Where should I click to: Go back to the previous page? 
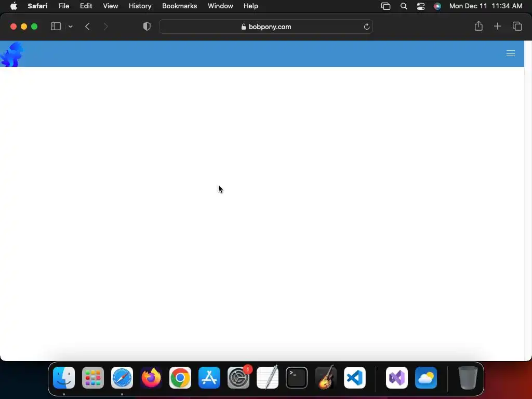[x=87, y=26]
